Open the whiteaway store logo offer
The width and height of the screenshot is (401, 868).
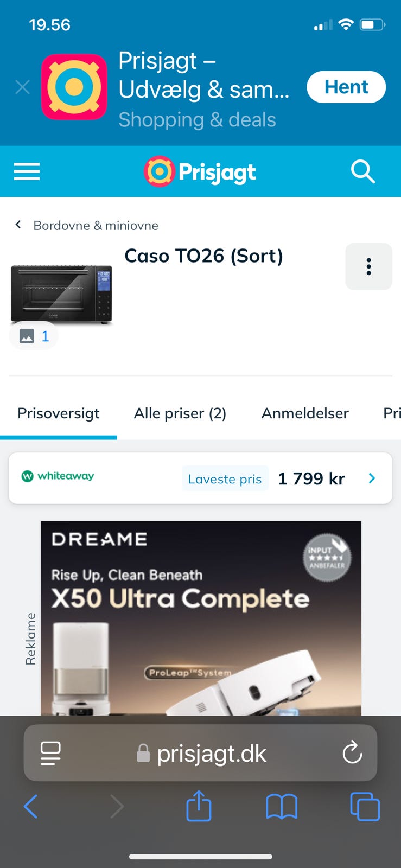pyautogui.click(x=58, y=476)
